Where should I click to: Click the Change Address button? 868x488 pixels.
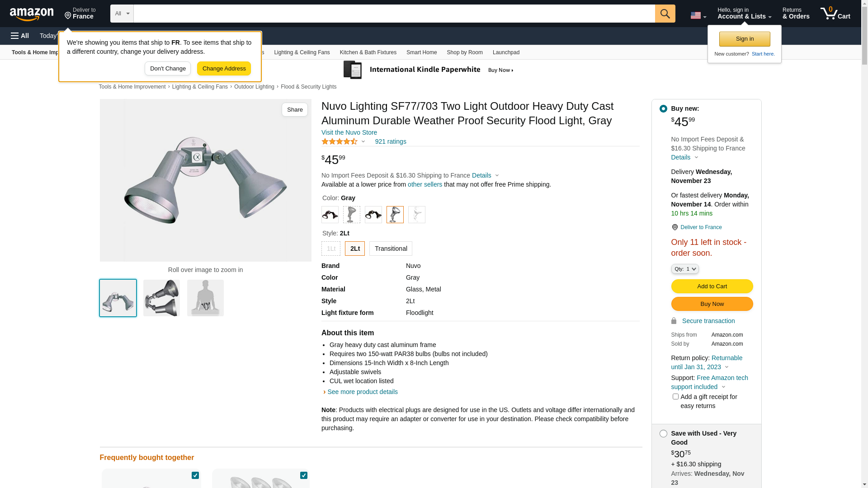tap(224, 69)
